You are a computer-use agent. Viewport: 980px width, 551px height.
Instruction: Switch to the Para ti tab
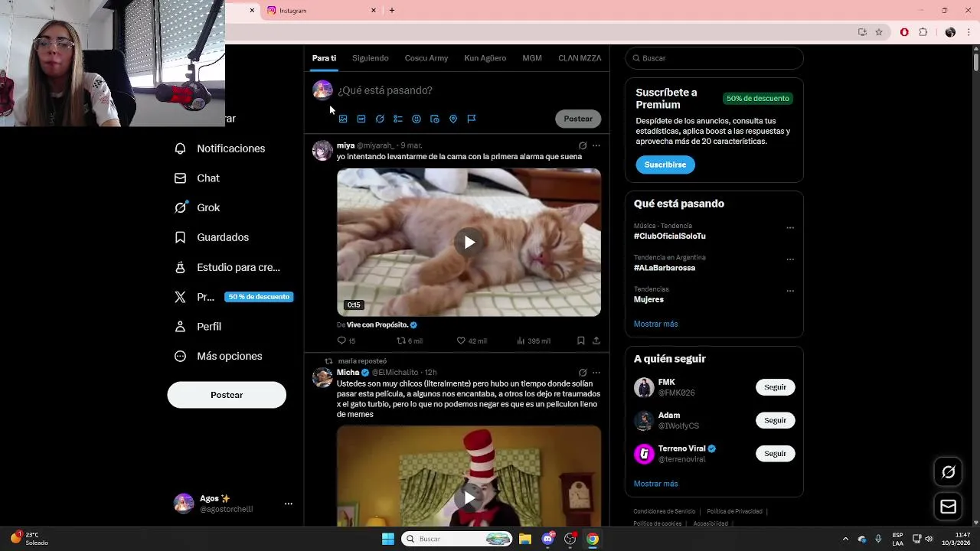point(324,58)
